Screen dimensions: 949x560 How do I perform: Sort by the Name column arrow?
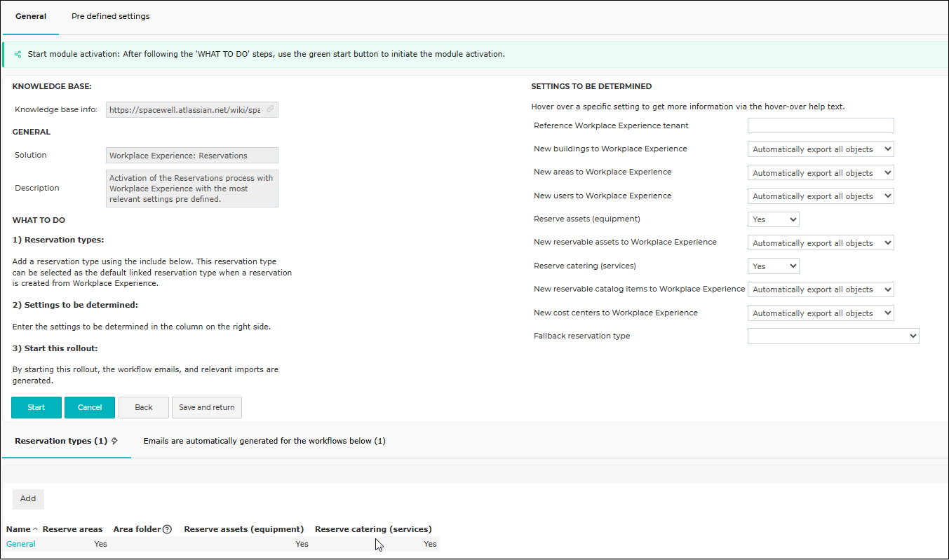35,529
